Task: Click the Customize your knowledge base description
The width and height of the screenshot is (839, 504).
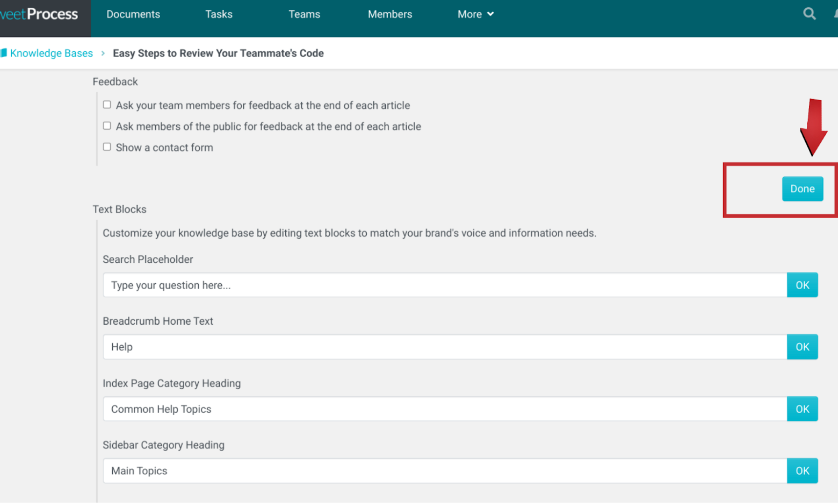Action: pyautogui.click(x=350, y=233)
